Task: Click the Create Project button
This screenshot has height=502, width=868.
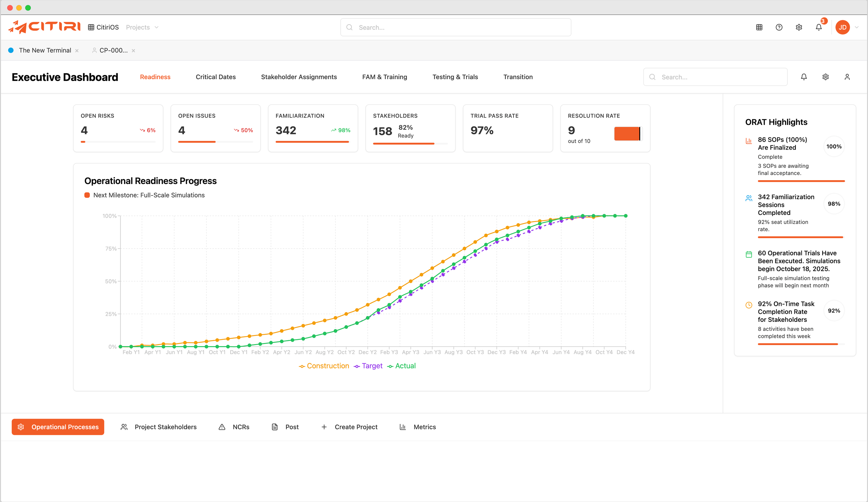Action: tap(349, 427)
